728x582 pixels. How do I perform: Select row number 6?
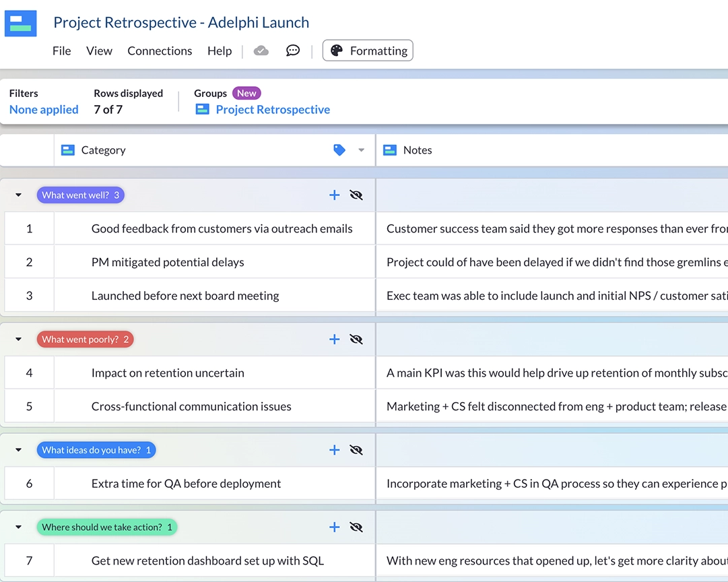(29, 484)
